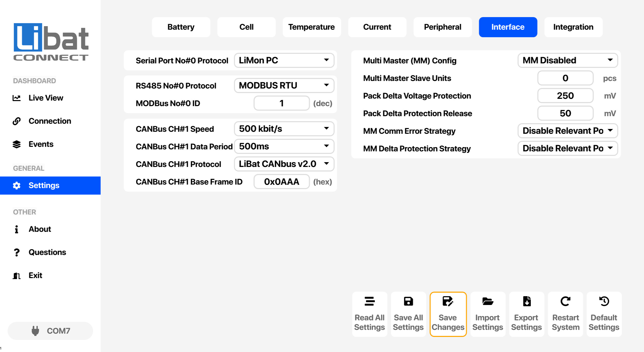Click Import Settings folder icon
Image resolution: width=644 pixels, height=352 pixels.
tap(488, 301)
